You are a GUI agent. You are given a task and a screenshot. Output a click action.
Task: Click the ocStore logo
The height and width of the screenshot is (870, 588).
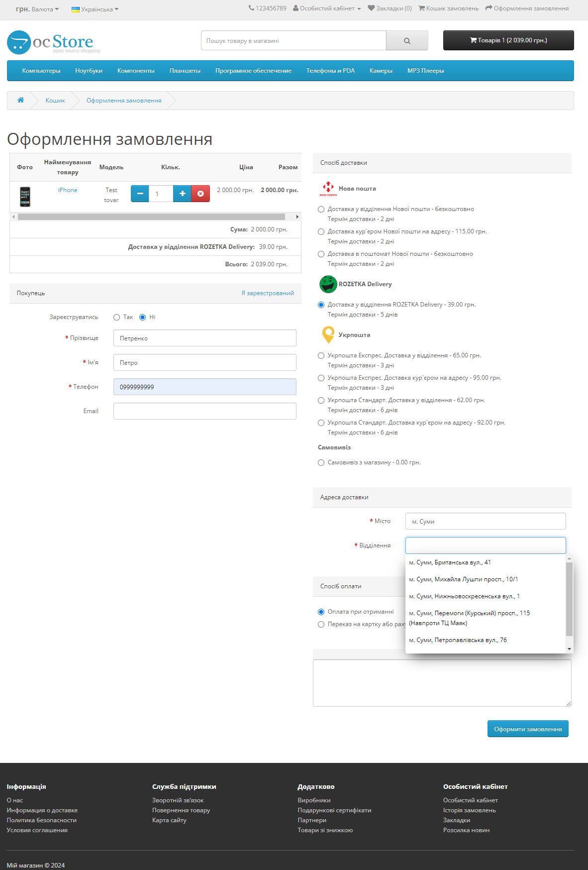[x=53, y=42]
